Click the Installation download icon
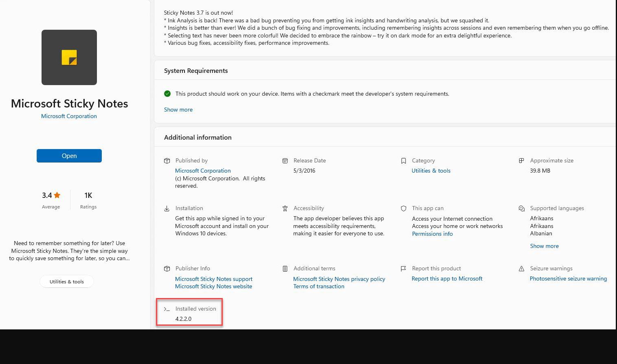The width and height of the screenshot is (617, 364). click(x=167, y=208)
